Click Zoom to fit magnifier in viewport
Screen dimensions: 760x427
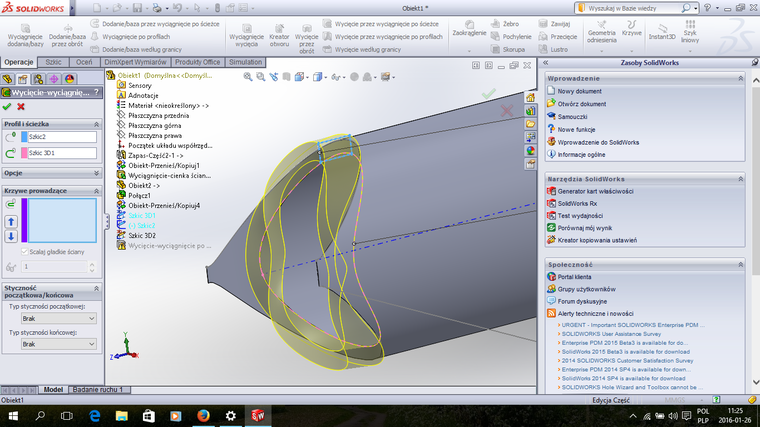coord(248,77)
